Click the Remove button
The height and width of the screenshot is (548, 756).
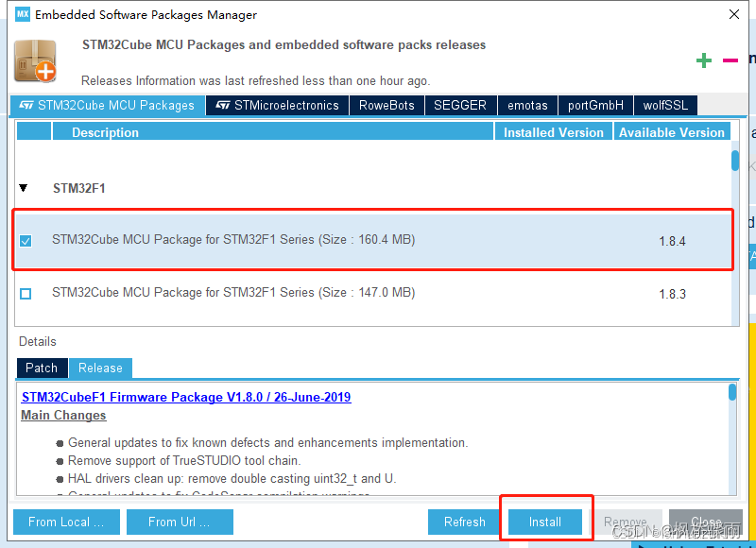point(626,522)
